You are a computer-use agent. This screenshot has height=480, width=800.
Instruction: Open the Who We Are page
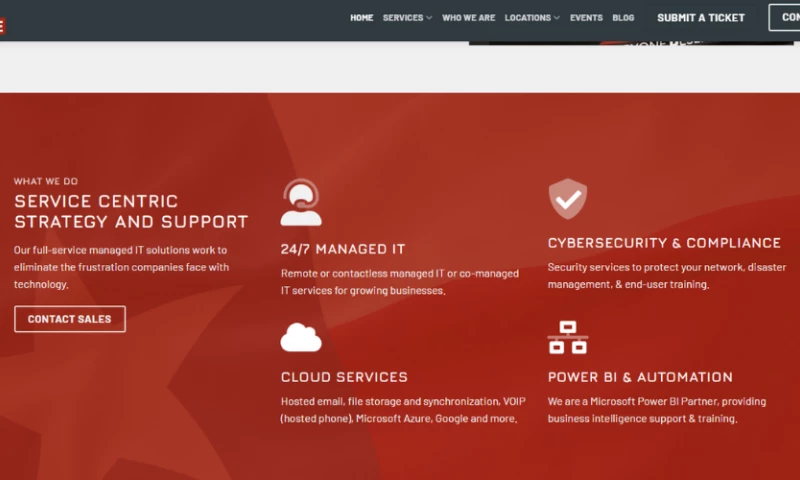[468, 18]
